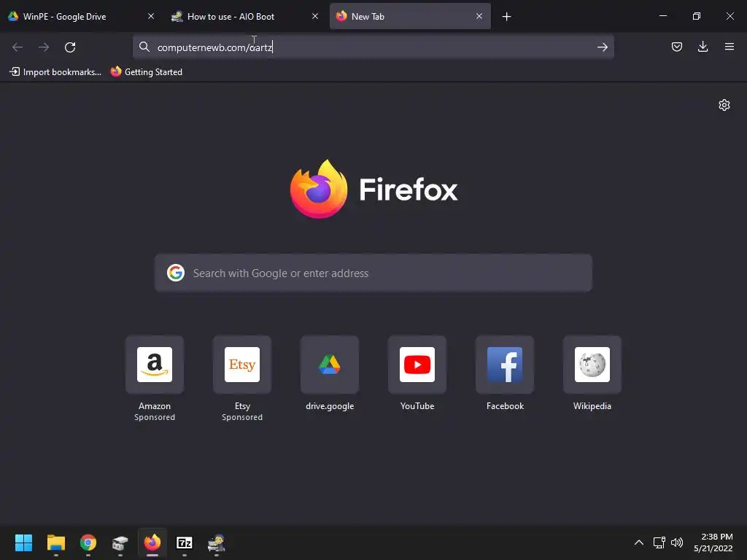Open the Firefox hamburger application menu
This screenshot has height=560, width=747.
(729, 47)
